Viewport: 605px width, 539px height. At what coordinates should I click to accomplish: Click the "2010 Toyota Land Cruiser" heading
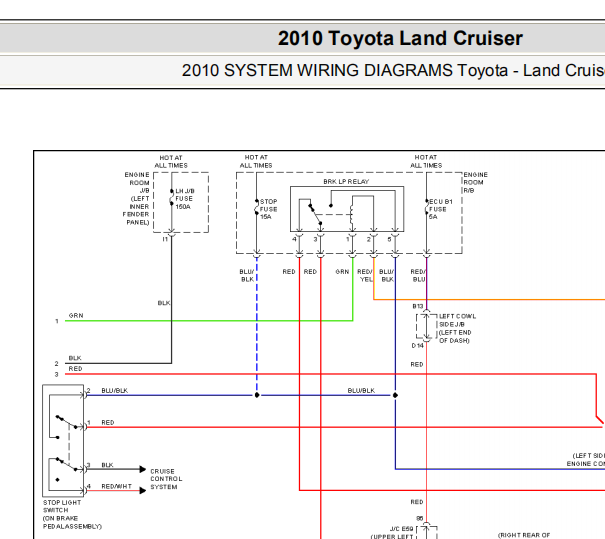(x=400, y=38)
